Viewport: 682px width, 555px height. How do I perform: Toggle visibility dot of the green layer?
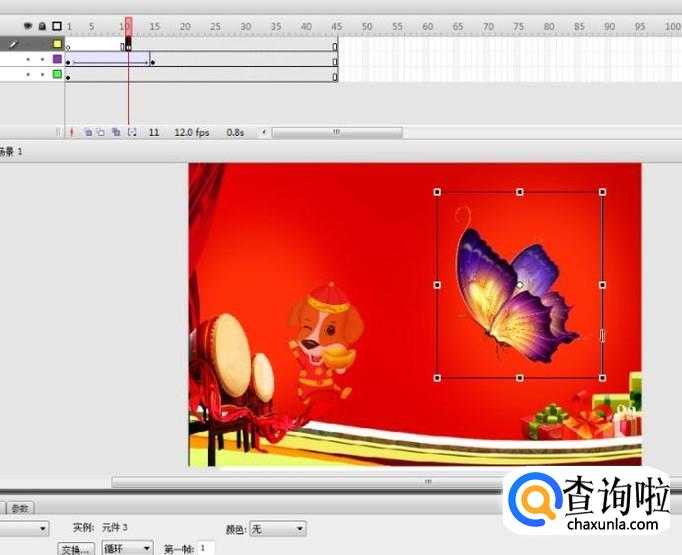[x=28, y=74]
